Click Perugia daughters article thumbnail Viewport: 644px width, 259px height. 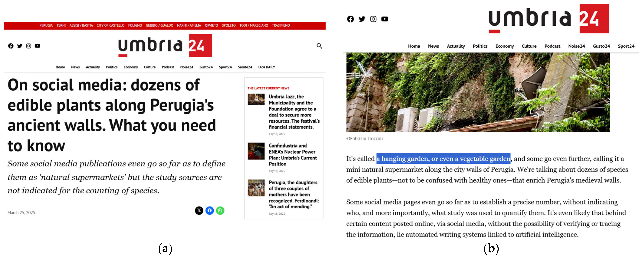[256, 188]
